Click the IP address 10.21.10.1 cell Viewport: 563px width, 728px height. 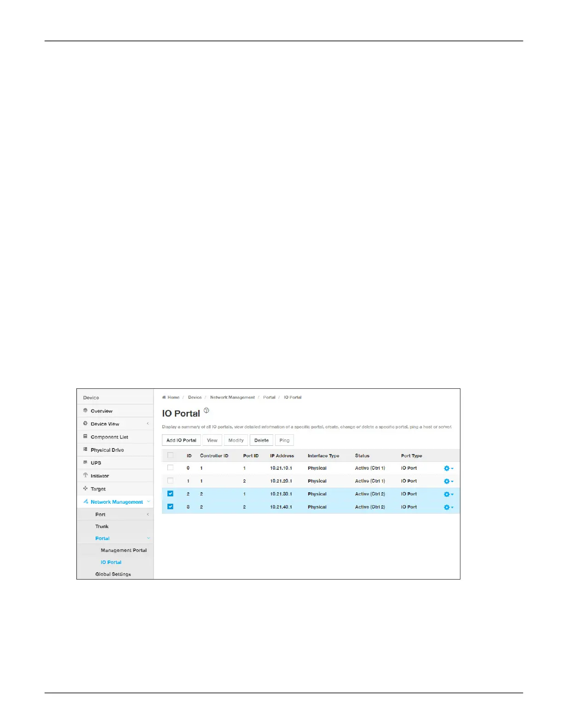pyautogui.click(x=281, y=468)
